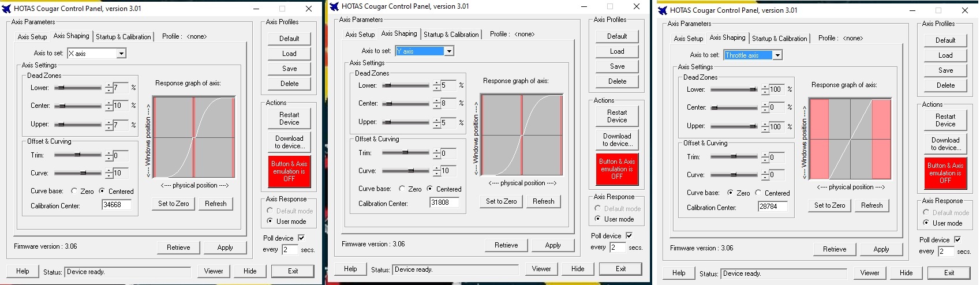Click Exit button in X axis window
The width and height of the screenshot is (980, 285).
tap(293, 271)
